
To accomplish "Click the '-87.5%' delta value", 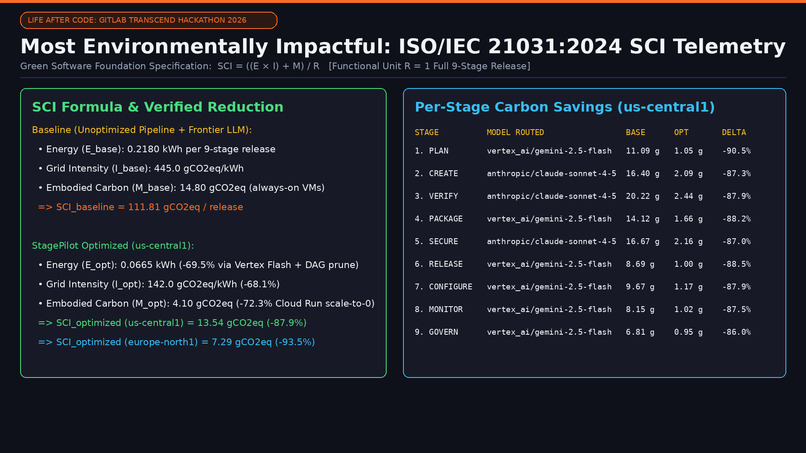I will click(x=736, y=310).
